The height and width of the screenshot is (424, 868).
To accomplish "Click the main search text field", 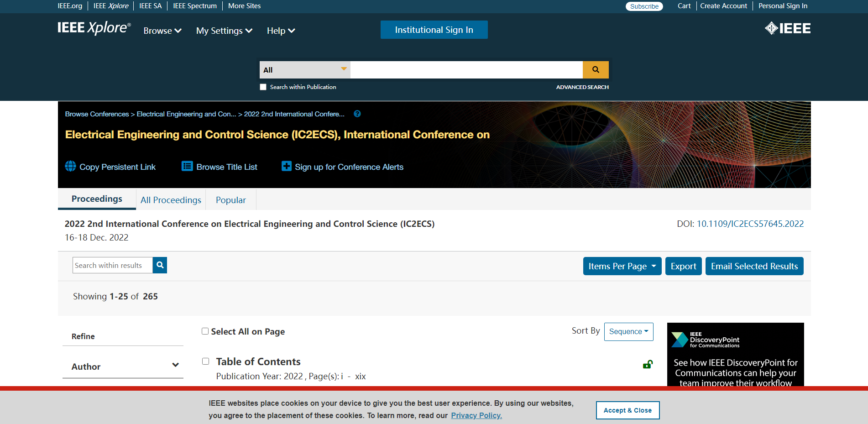I will tap(466, 70).
